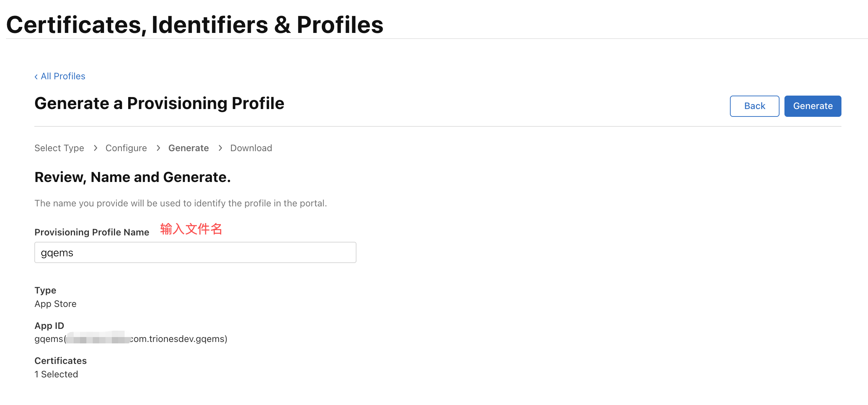Click the back chevron beside All Profiles
This screenshot has height=405, width=868.
pyautogui.click(x=36, y=77)
